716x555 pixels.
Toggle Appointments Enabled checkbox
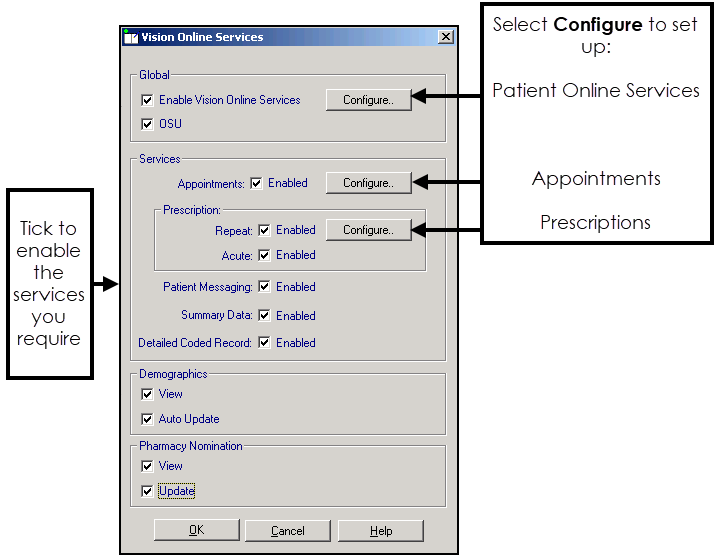[x=257, y=184]
